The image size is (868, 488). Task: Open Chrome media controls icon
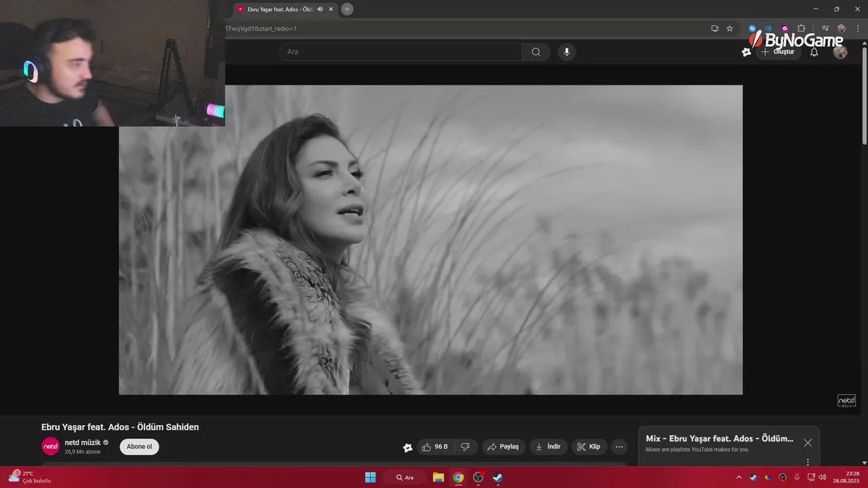tap(825, 28)
